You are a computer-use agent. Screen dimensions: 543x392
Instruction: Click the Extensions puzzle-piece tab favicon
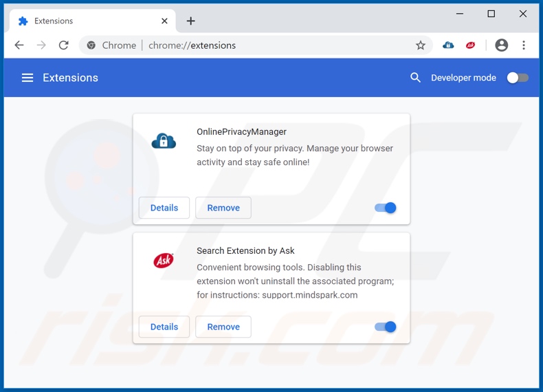click(x=23, y=21)
